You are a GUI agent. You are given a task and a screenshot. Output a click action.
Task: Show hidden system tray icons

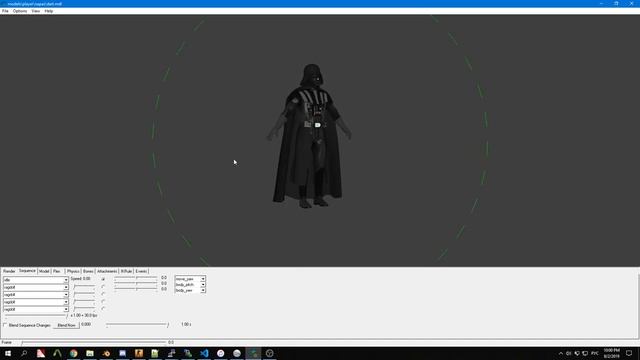(560, 353)
